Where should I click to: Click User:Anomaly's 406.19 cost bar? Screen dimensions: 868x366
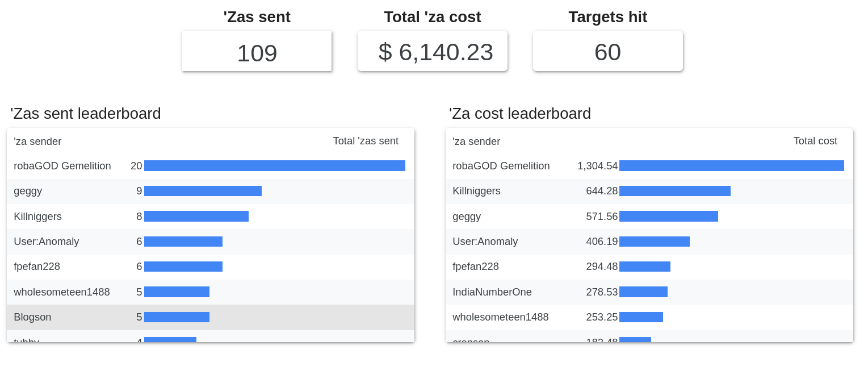click(x=654, y=242)
